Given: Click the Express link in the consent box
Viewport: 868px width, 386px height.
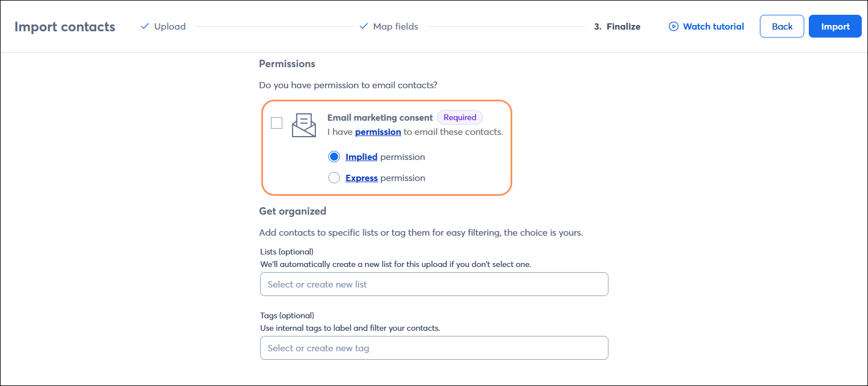Looking at the screenshot, I should pyautogui.click(x=361, y=178).
